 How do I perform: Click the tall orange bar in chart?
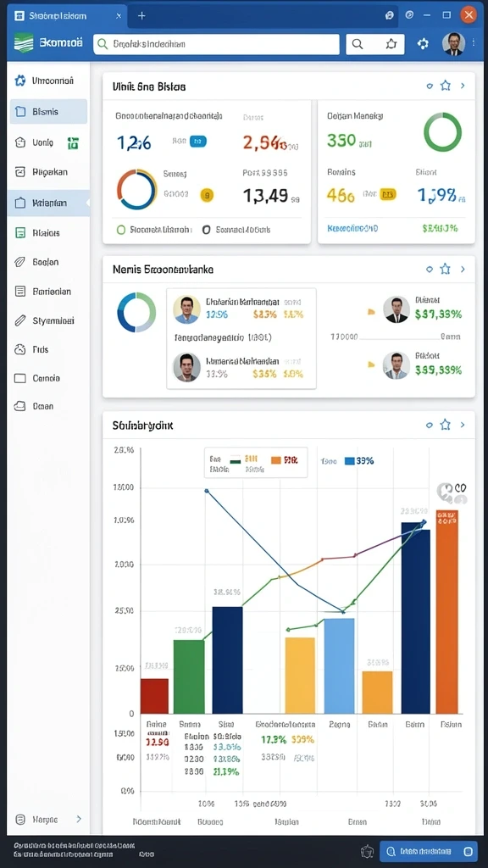(447, 612)
